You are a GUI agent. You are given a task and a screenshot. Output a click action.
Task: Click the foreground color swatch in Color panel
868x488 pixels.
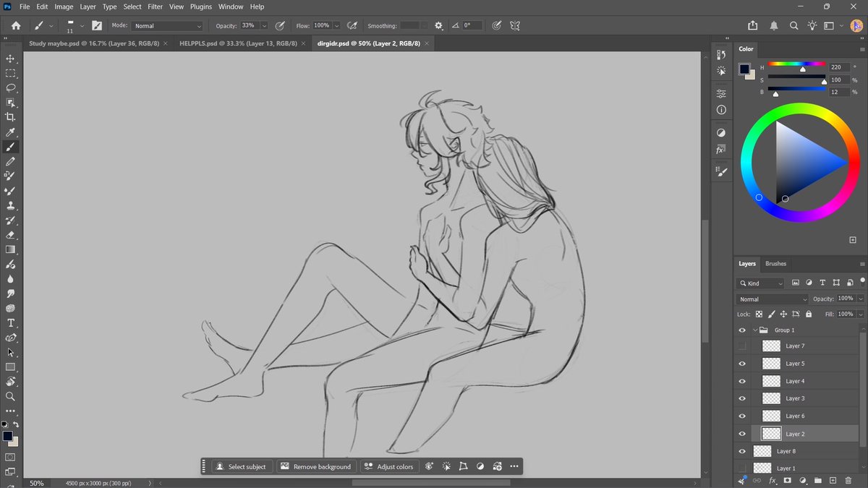pos(744,69)
